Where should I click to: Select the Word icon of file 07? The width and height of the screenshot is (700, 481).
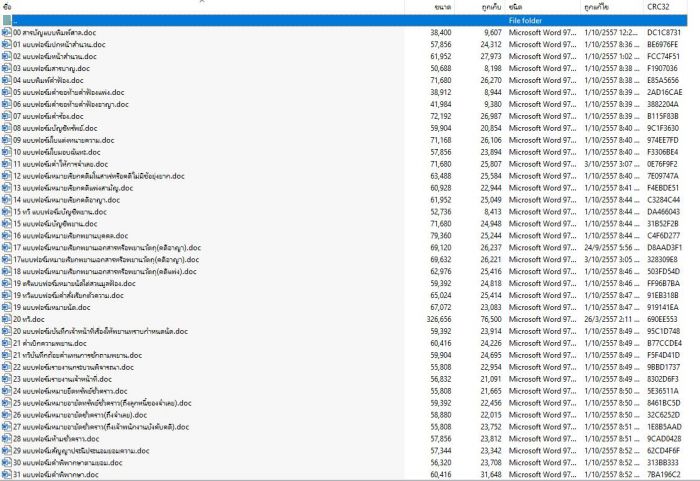point(7,116)
